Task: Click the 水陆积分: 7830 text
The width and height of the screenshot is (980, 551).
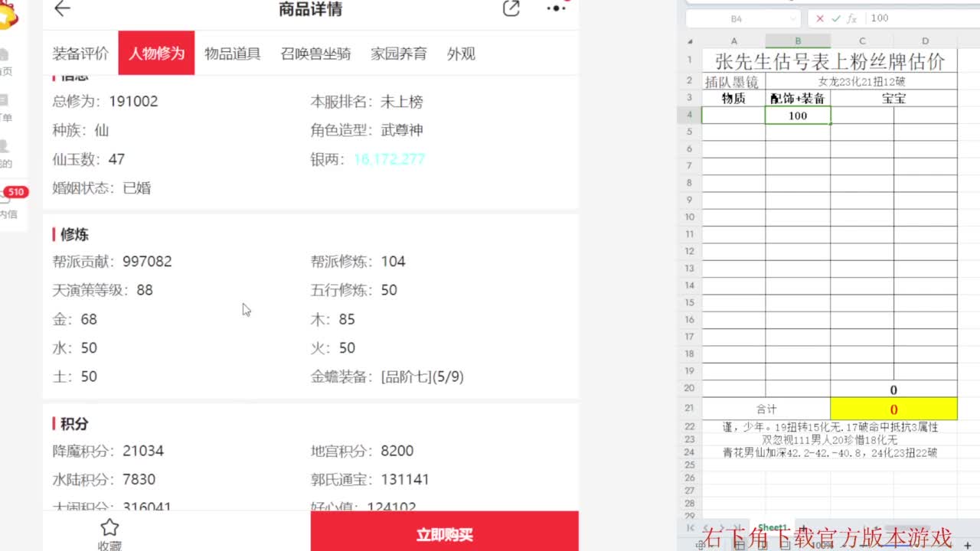Action: (x=104, y=480)
